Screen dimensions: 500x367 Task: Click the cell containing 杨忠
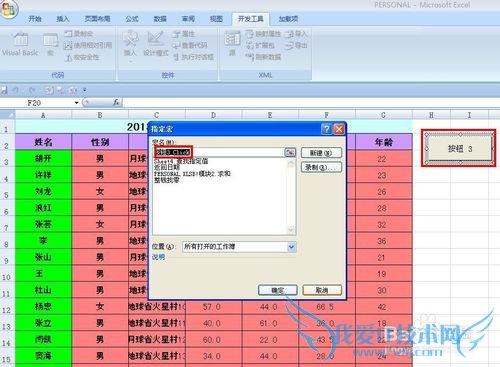pos(43,306)
